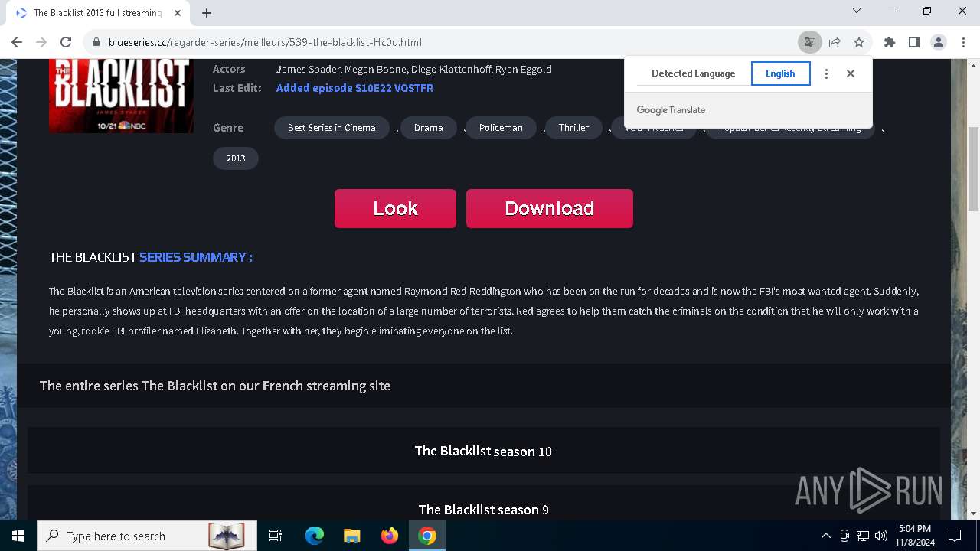The width and height of the screenshot is (980, 551).
Task: Open volume control tray icon
Action: point(881,536)
